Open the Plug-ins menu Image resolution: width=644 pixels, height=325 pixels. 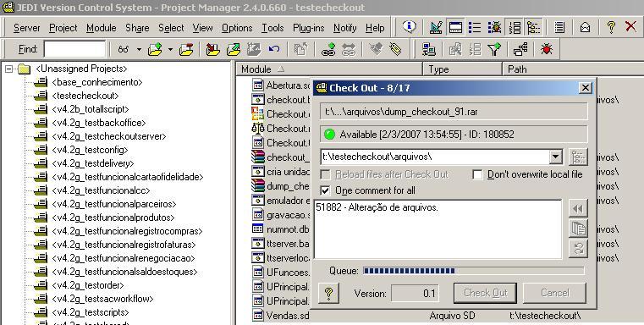click(x=308, y=28)
